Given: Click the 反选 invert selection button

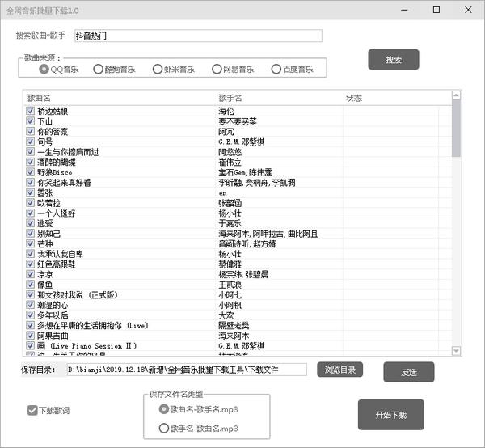Looking at the screenshot, I should [409, 372].
